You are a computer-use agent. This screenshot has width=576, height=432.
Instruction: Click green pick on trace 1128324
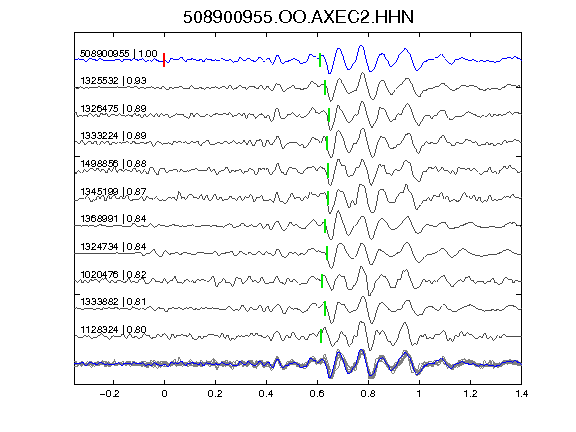(321, 336)
